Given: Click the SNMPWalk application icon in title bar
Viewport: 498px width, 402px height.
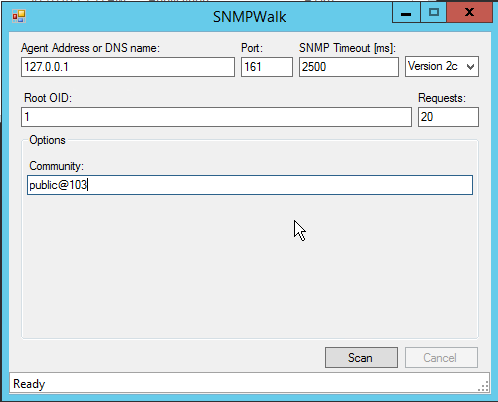Looking at the screenshot, I should tap(19, 16).
